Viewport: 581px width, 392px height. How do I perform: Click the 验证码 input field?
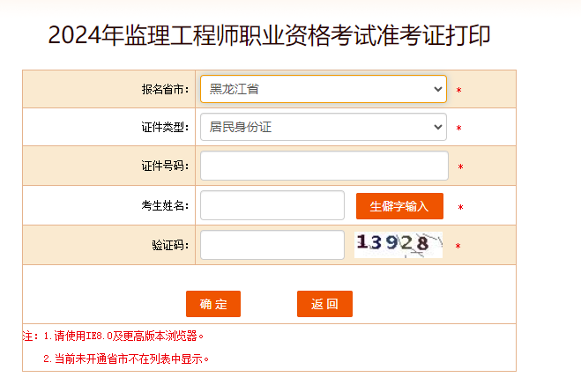[272, 245]
